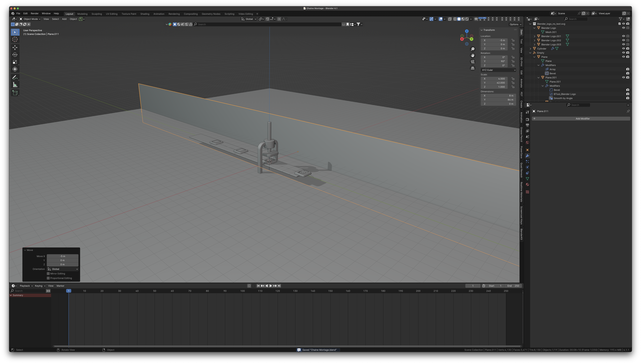Activate the Move tool
The height and width of the screenshot is (364, 641).
point(15,47)
